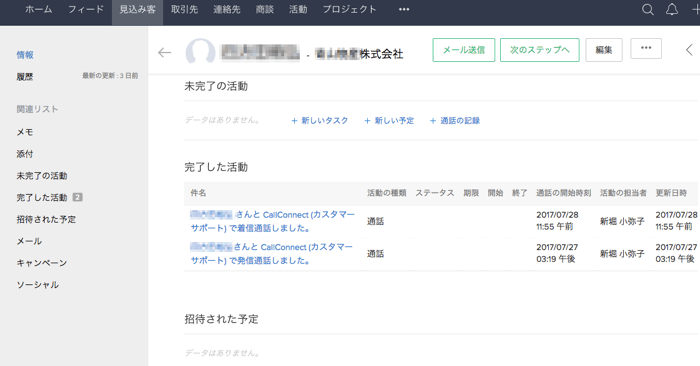Expand more modules ellipsis in navigation bar
The width and height of the screenshot is (700, 366).
(x=404, y=9)
